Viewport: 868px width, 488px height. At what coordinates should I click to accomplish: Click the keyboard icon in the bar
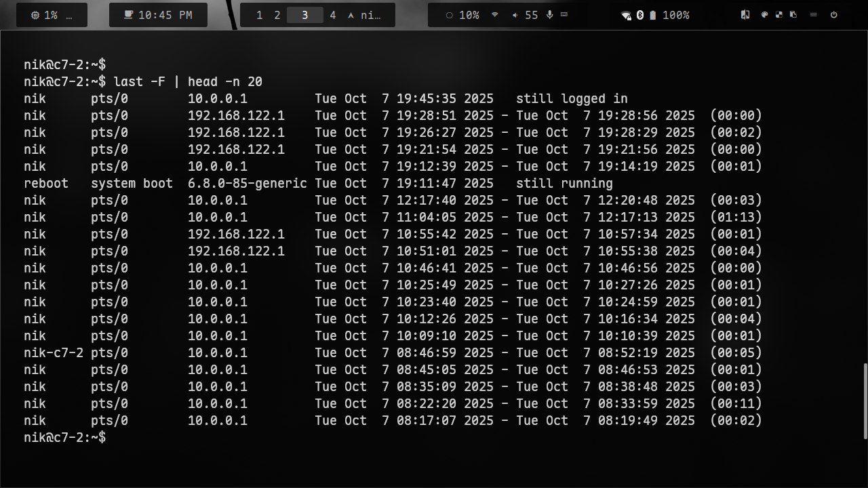tap(564, 15)
